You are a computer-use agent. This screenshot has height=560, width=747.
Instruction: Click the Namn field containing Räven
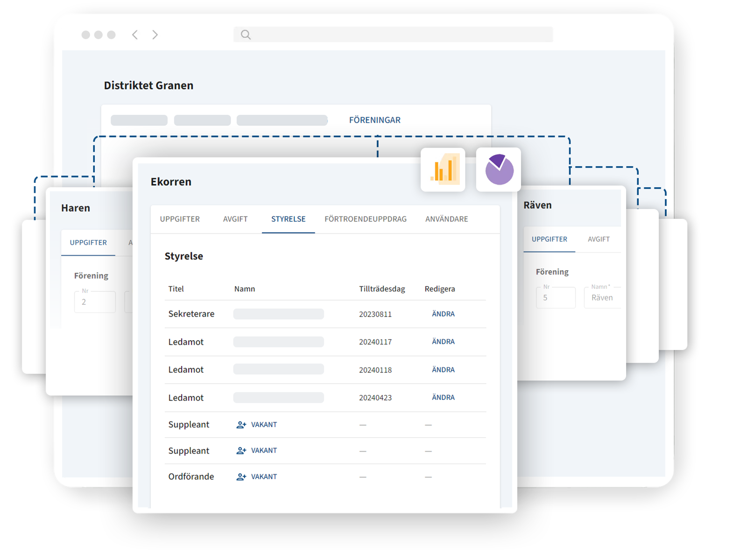point(602,298)
